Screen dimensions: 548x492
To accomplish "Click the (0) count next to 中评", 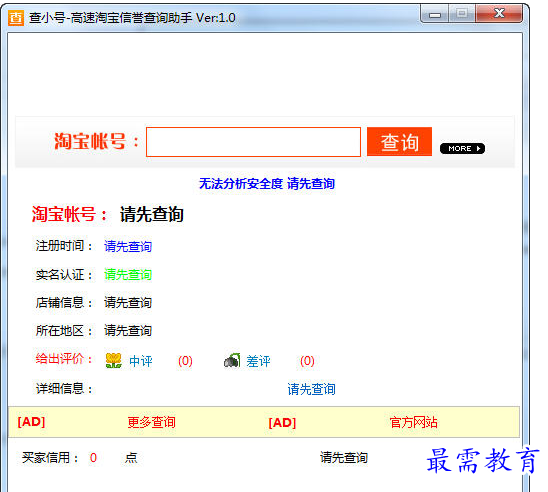I will [185, 361].
